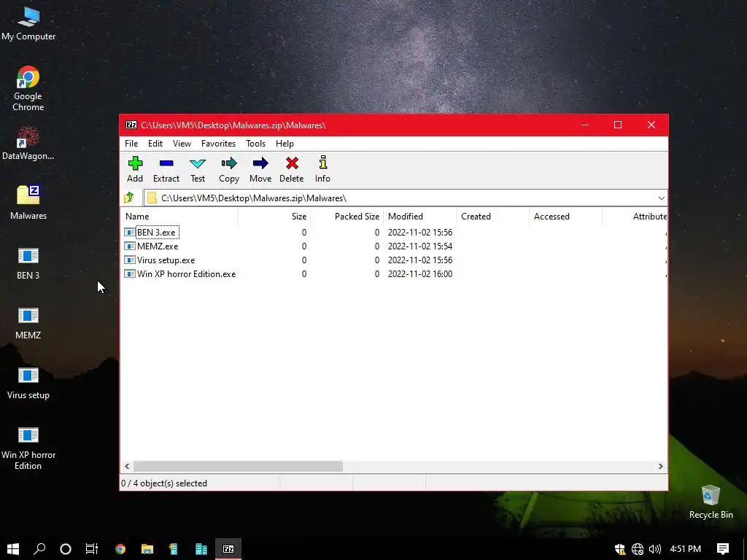This screenshot has width=747, height=560.
Task: Select MEMZ.exe in the file list
Action: [158, 246]
